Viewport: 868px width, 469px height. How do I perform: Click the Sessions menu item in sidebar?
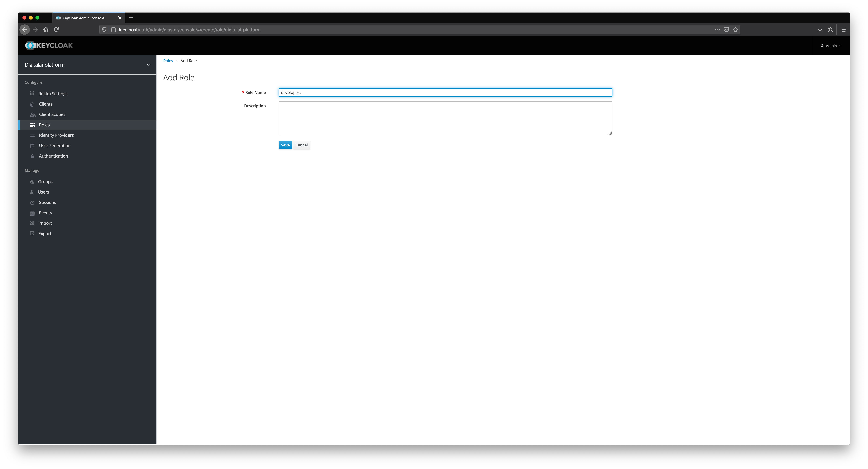click(47, 202)
